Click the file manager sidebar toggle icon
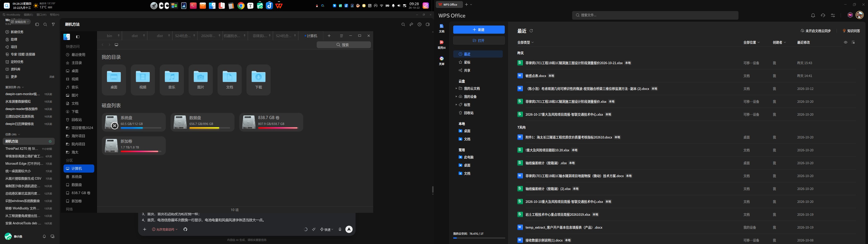868x244 pixels. coord(78,37)
